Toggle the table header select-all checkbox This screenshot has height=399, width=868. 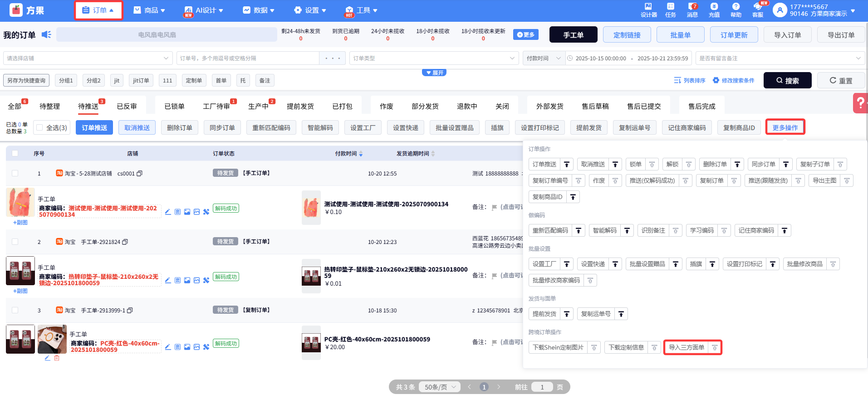pyautogui.click(x=15, y=154)
